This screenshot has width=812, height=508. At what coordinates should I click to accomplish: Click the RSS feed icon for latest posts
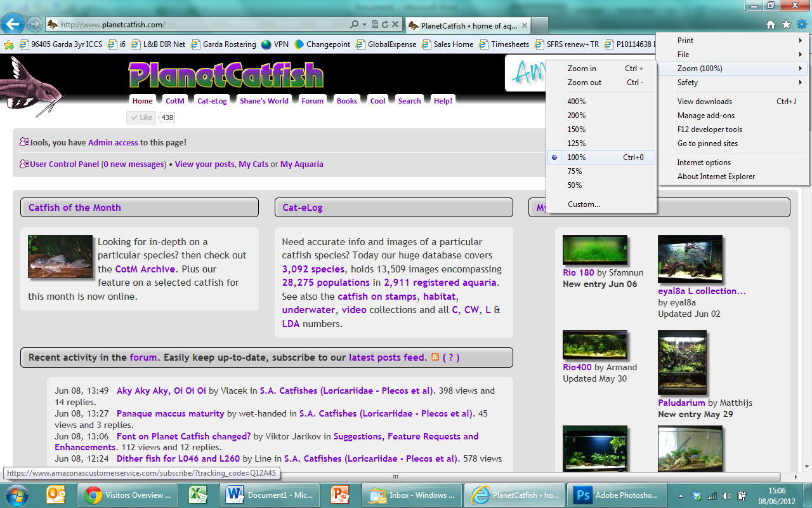(x=435, y=358)
